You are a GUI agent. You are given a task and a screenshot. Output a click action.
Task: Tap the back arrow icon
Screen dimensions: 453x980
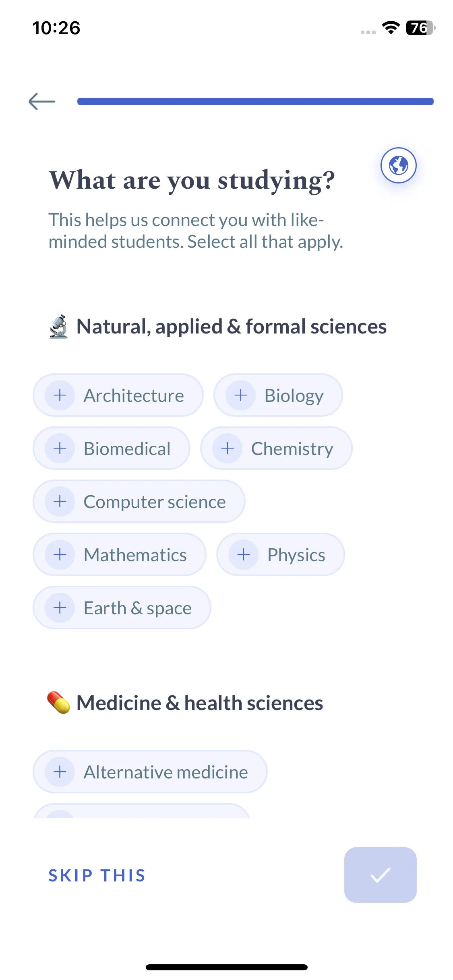[42, 101]
